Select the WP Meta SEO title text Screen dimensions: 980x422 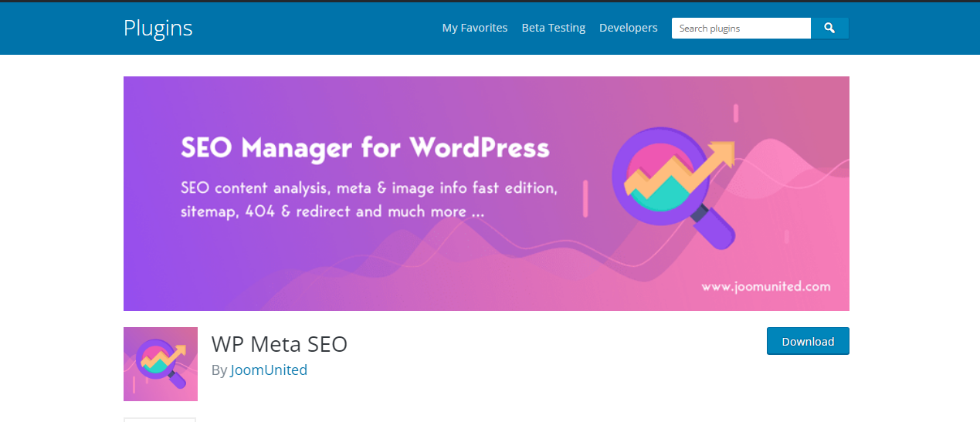click(x=280, y=344)
